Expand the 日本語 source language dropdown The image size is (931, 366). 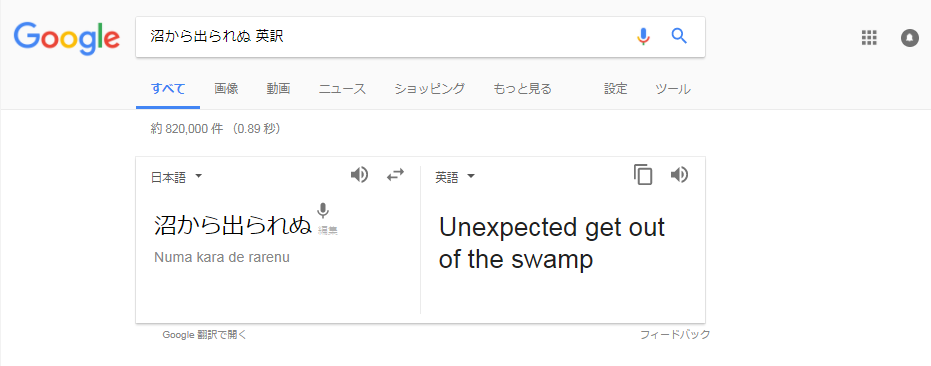point(177,177)
